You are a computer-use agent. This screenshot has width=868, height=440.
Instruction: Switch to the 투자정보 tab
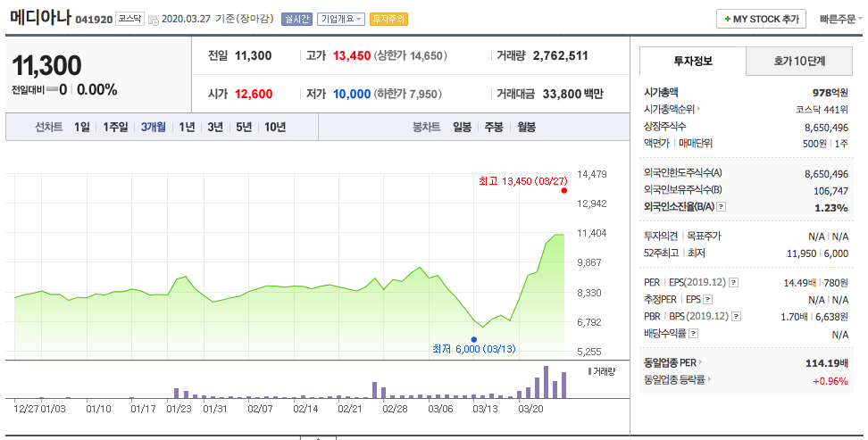(692, 61)
